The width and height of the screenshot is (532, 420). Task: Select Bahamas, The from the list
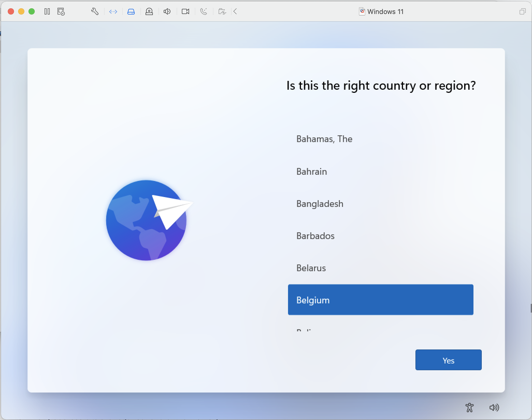coord(324,139)
